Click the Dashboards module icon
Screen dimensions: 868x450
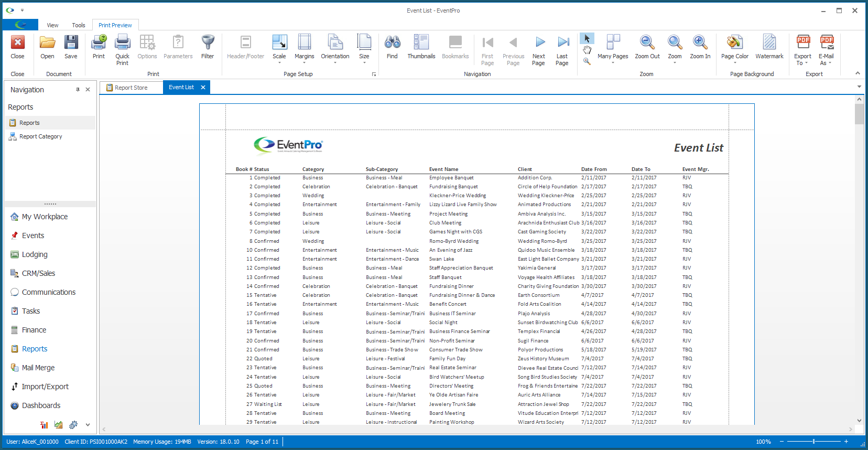pyautogui.click(x=15, y=405)
